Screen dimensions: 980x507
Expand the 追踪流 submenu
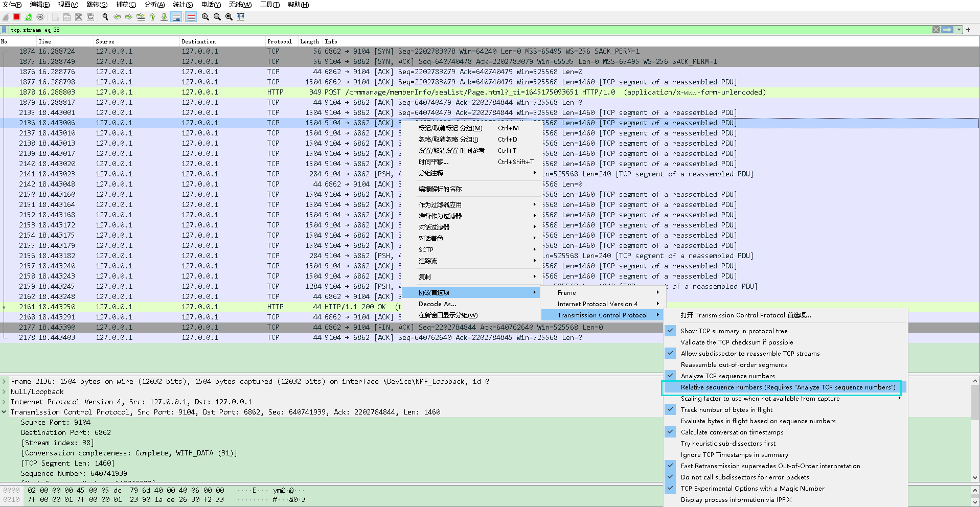[472, 261]
